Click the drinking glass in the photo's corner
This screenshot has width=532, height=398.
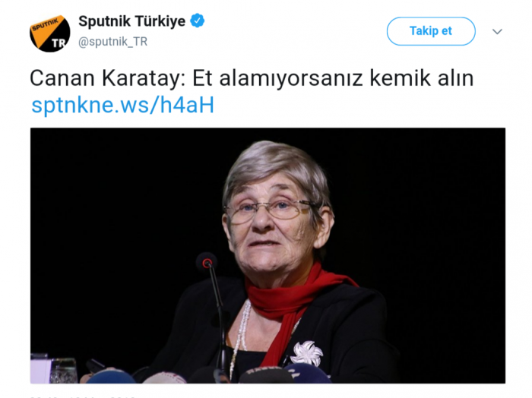[63, 370]
